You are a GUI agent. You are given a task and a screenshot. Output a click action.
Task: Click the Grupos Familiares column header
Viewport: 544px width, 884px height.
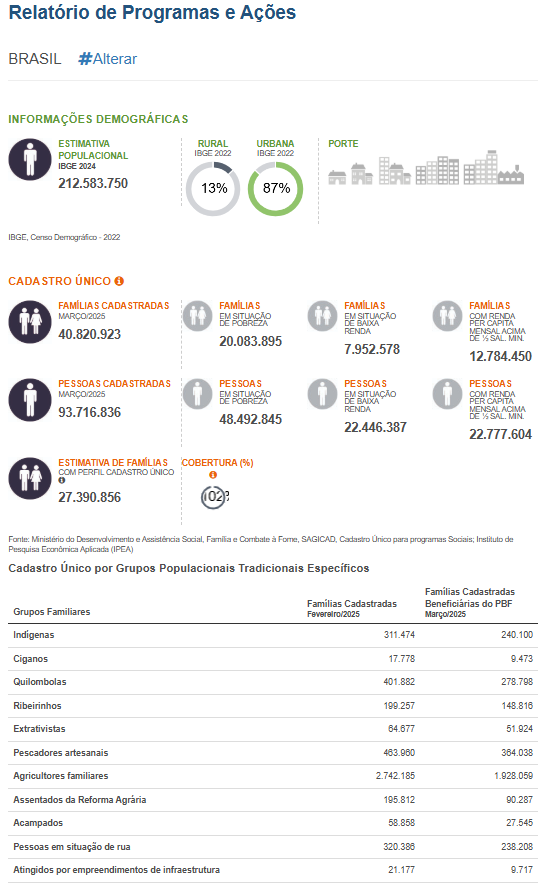tap(52, 612)
